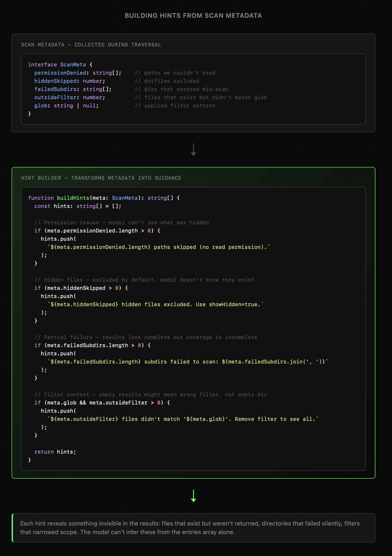Click the hiddenSkipped property line
Image resolution: width=392 pixels, height=556 pixels.
(69, 81)
